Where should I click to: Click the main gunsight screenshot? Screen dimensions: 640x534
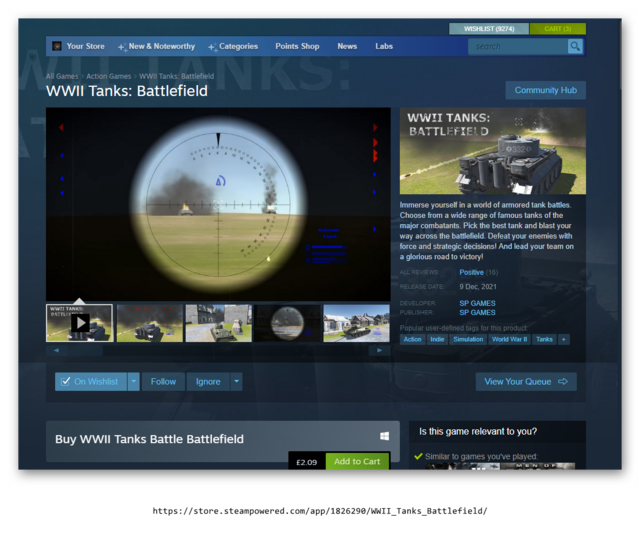point(218,204)
